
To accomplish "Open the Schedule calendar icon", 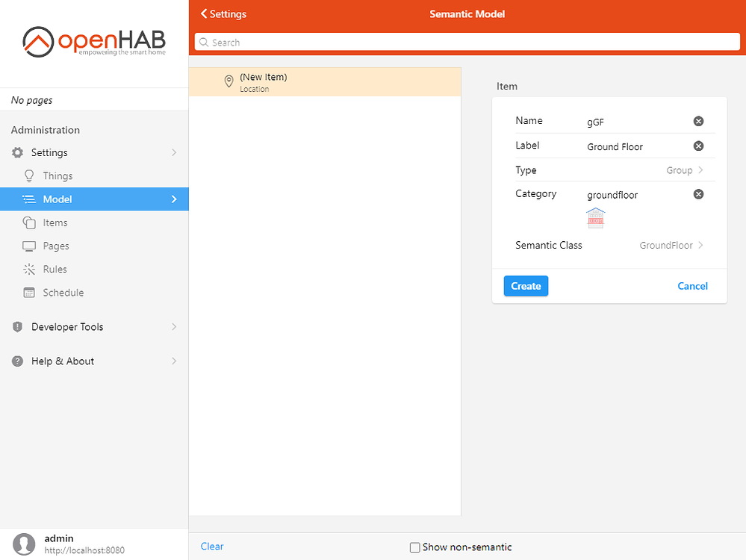I will pyautogui.click(x=28, y=292).
